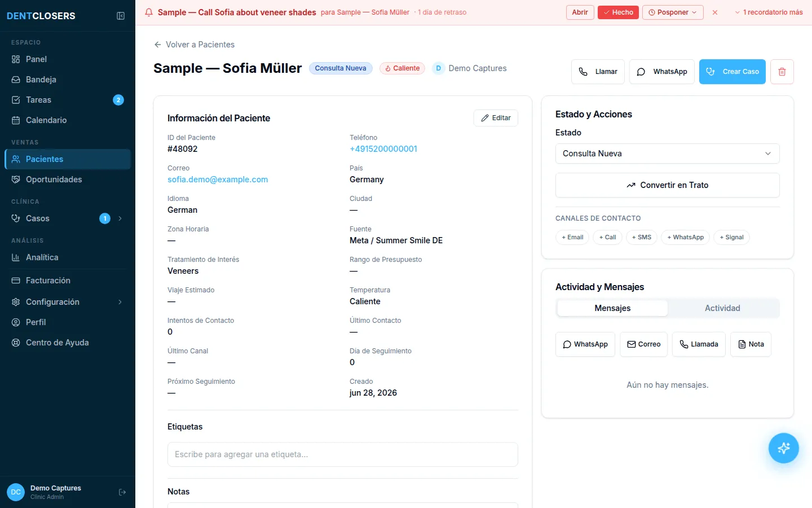Expand the Configuración submenu chevron
The width and height of the screenshot is (812, 508).
(120, 302)
